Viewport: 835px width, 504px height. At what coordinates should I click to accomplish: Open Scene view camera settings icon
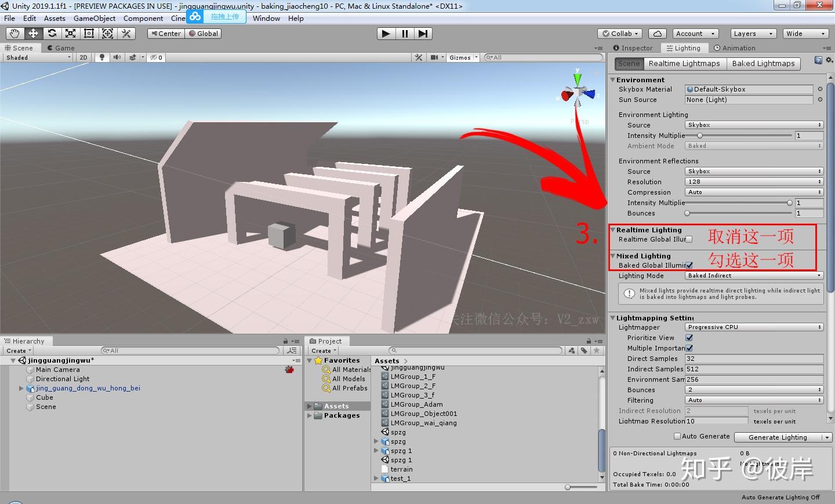(x=437, y=57)
